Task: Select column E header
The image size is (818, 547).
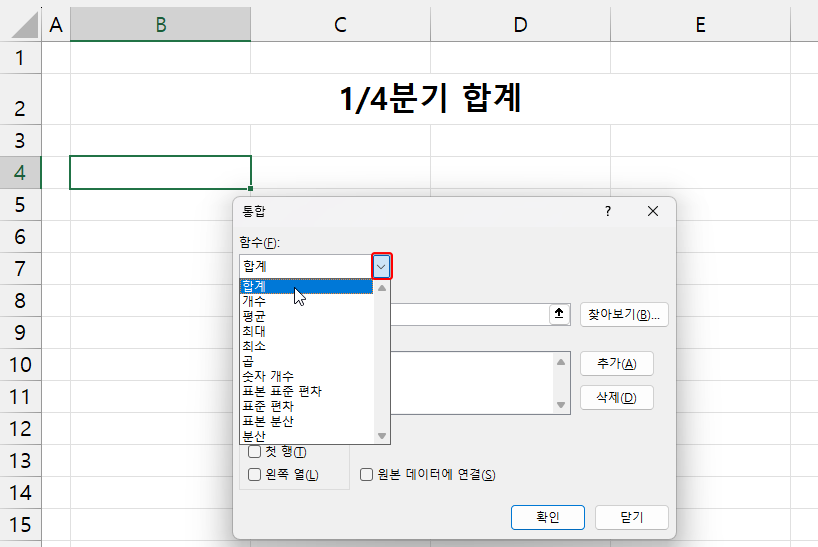Action: coord(701,25)
